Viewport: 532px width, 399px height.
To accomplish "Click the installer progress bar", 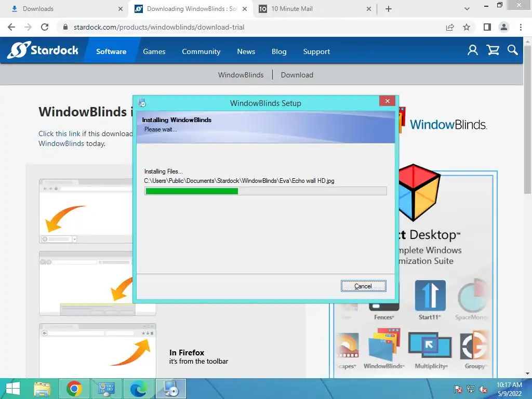I will (265, 191).
